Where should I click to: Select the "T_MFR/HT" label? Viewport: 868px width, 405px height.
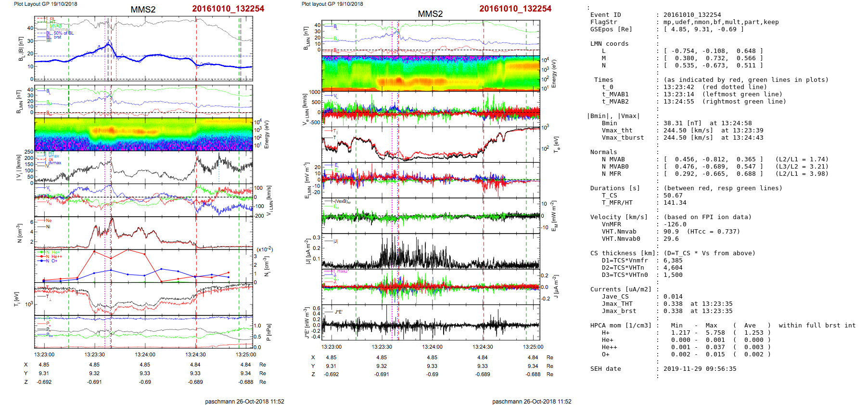(617, 203)
